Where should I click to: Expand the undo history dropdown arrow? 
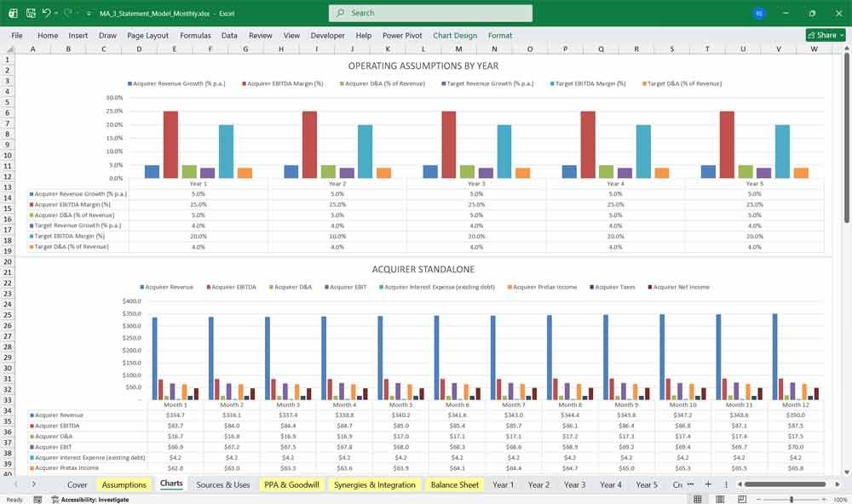(x=56, y=14)
